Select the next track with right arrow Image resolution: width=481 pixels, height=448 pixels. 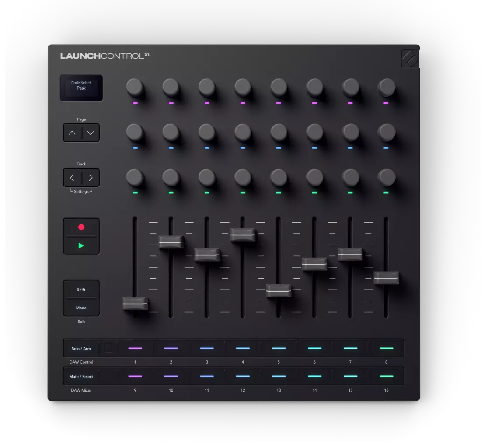click(91, 178)
